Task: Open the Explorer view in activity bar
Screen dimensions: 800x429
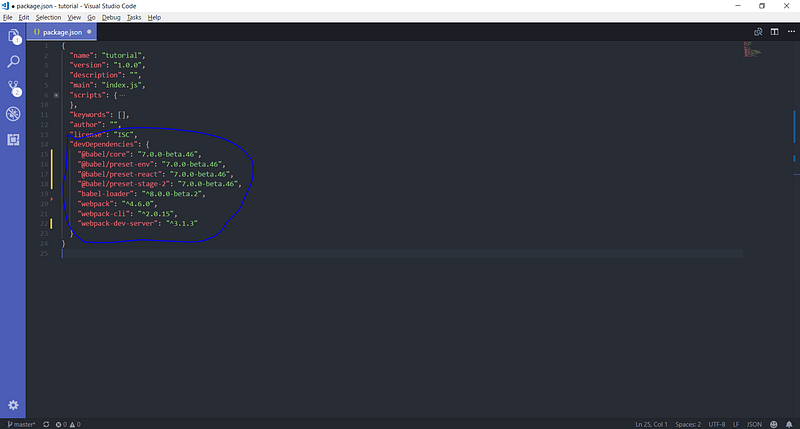Action: [13, 36]
